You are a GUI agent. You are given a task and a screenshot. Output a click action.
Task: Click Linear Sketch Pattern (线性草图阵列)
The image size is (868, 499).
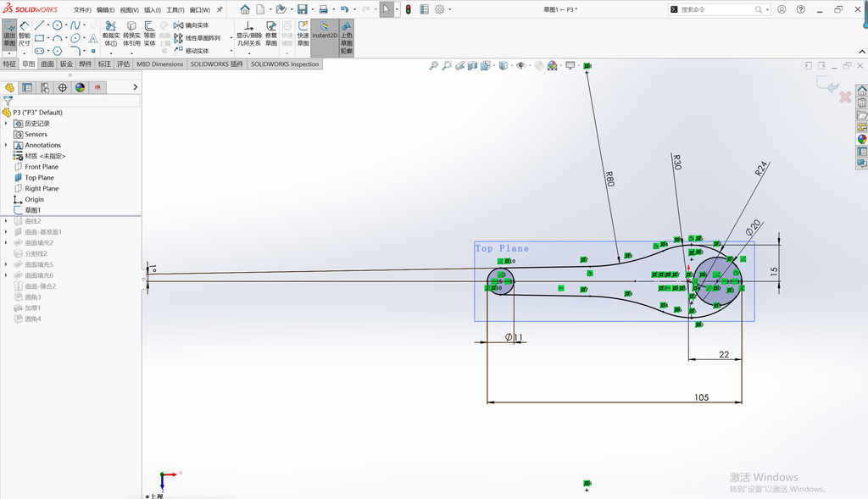pyautogui.click(x=197, y=38)
